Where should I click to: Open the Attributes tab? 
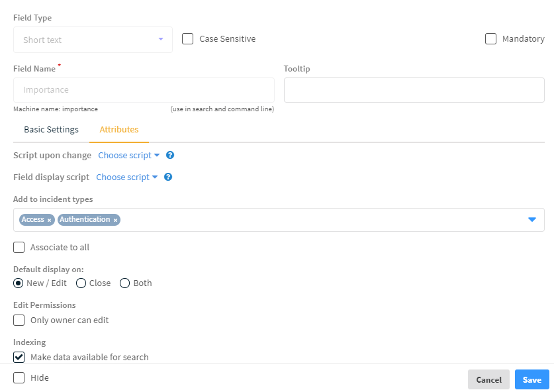point(119,130)
